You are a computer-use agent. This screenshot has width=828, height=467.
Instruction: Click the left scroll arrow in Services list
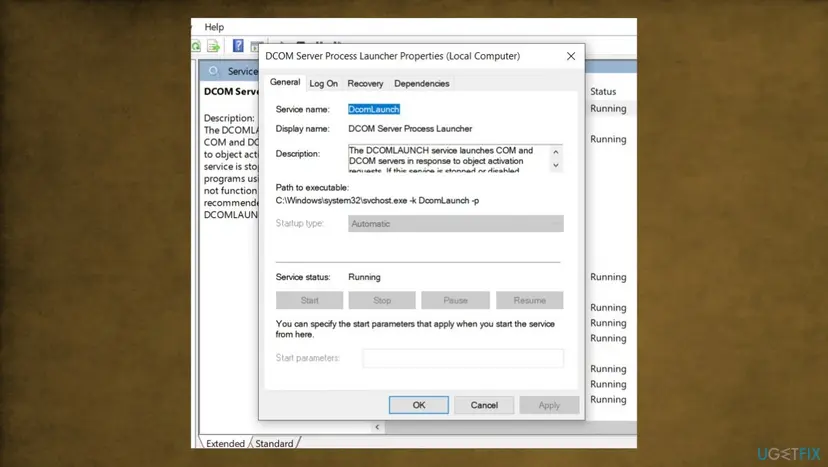[x=377, y=427]
